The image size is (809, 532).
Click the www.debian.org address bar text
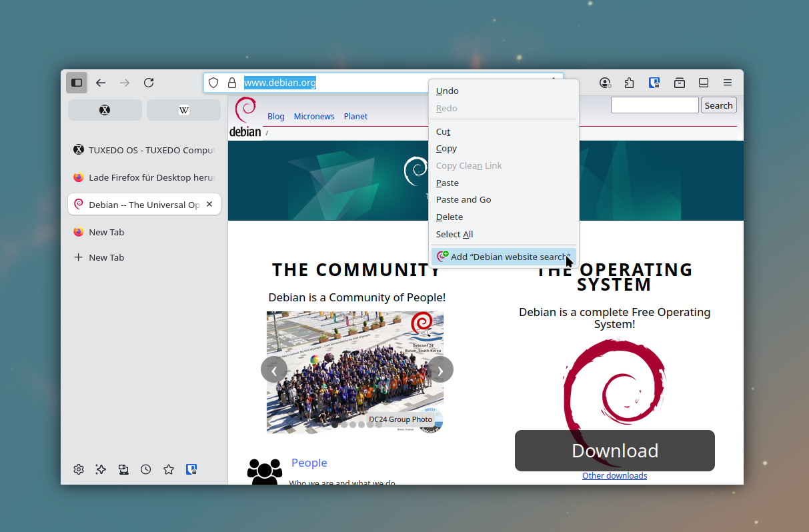280,83
